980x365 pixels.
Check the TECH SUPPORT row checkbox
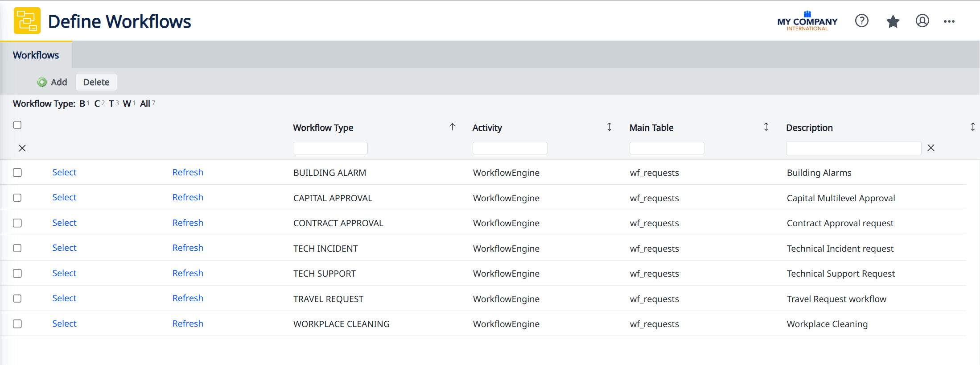coord(17,274)
